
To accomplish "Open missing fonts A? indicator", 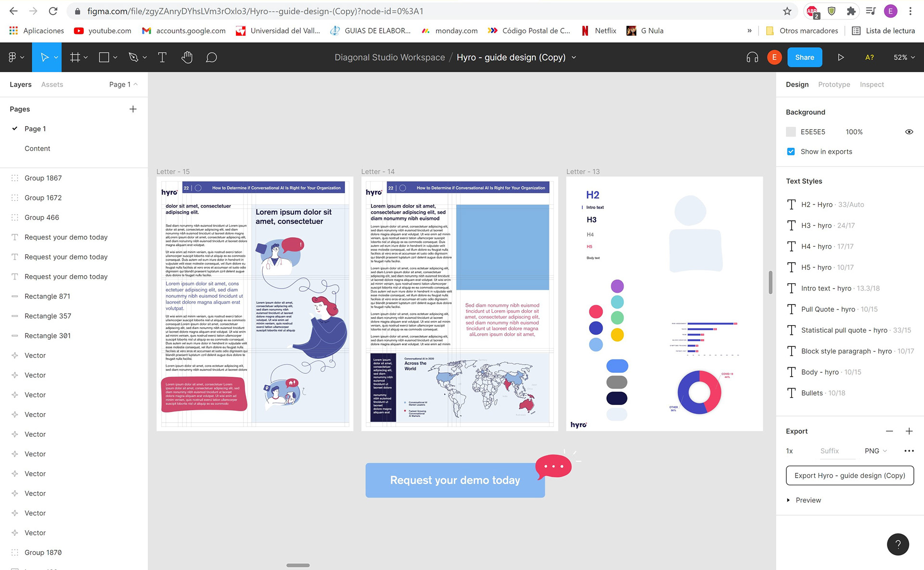I will (x=869, y=57).
